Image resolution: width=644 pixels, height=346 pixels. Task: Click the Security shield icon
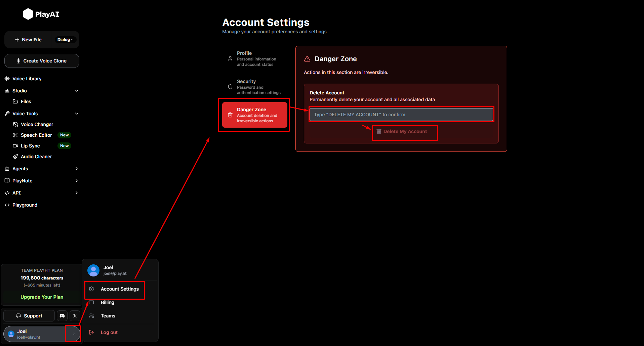[230, 87]
